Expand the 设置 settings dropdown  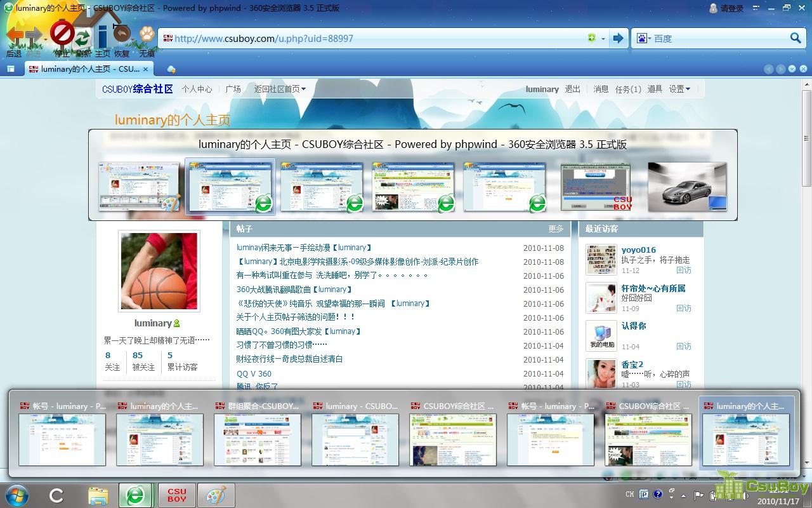(679, 89)
